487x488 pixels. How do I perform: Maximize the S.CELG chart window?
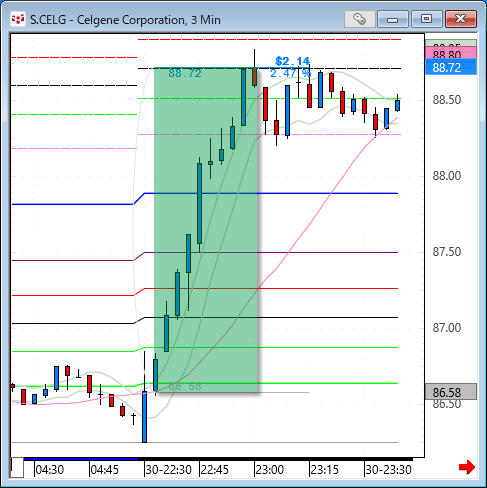tap(426, 19)
